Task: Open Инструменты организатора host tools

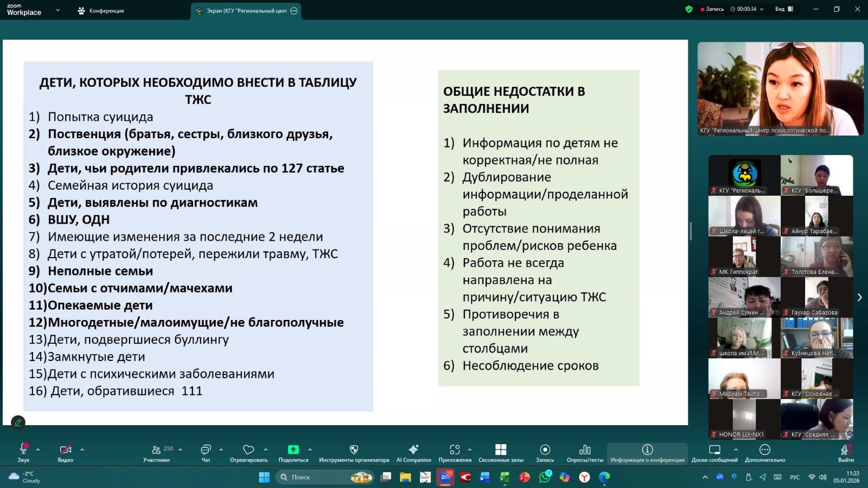Action: click(x=354, y=452)
